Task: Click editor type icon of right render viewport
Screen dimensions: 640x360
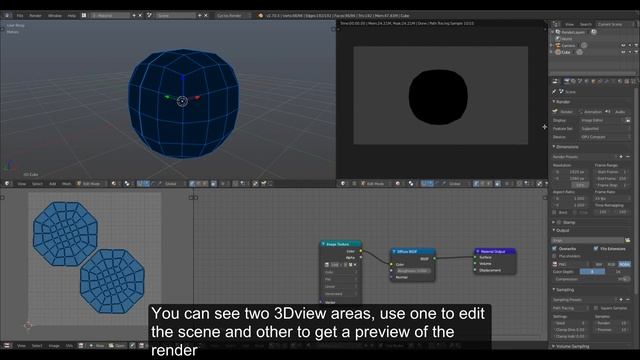Action: [x=343, y=184]
